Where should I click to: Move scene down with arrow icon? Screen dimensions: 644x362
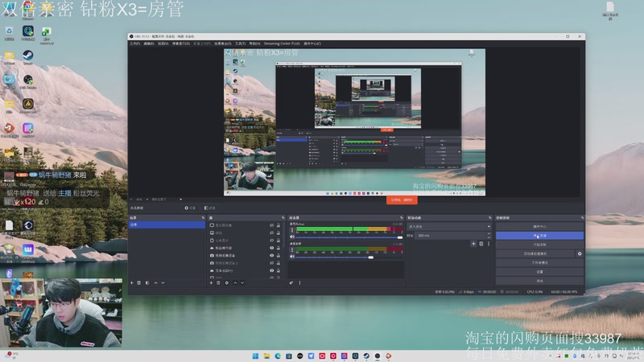pos(163,283)
